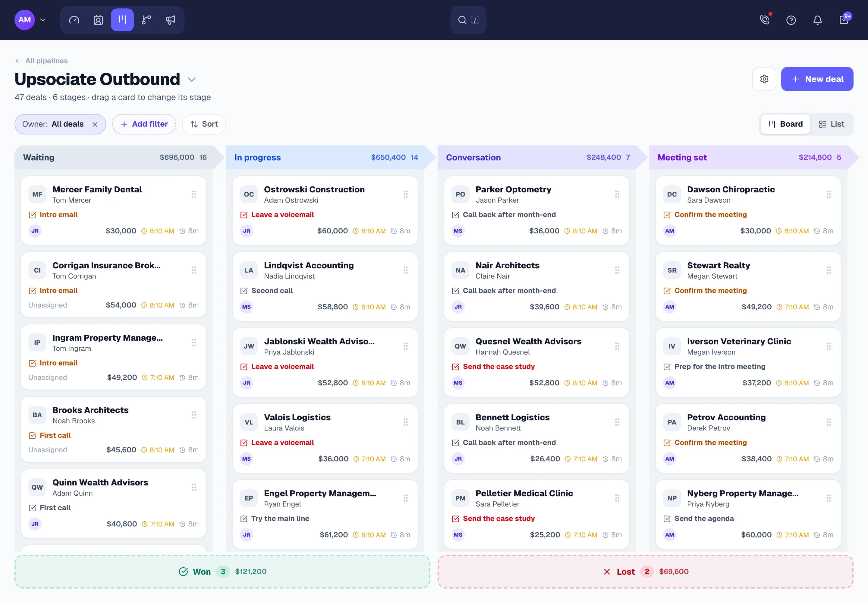Click the search magnifier icon
The height and width of the screenshot is (603, 868).
click(x=462, y=20)
